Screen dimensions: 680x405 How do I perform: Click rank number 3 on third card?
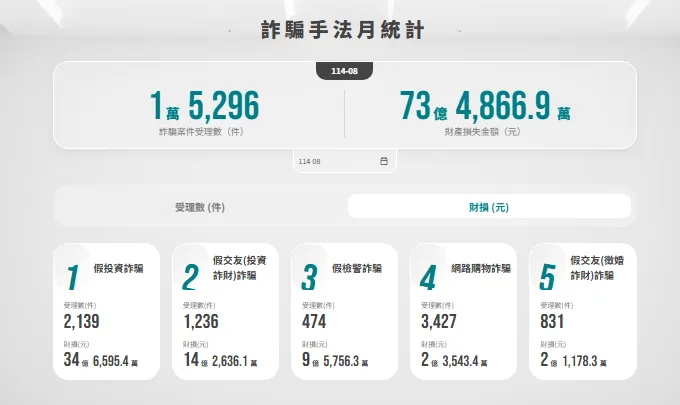pyautogui.click(x=309, y=278)
